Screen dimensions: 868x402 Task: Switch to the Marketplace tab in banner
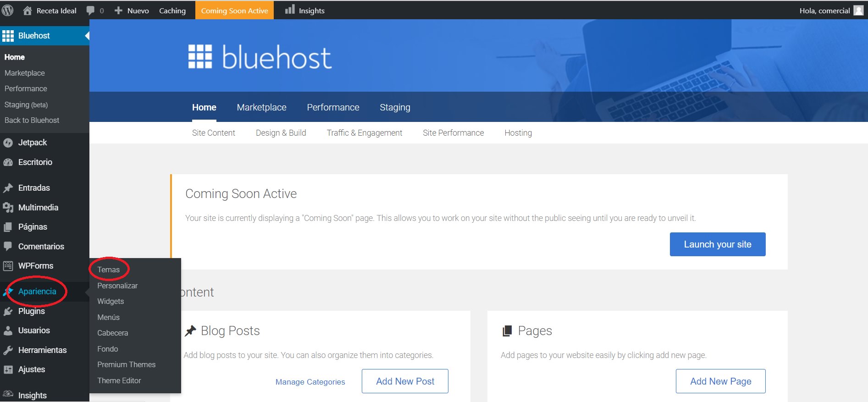261,107
